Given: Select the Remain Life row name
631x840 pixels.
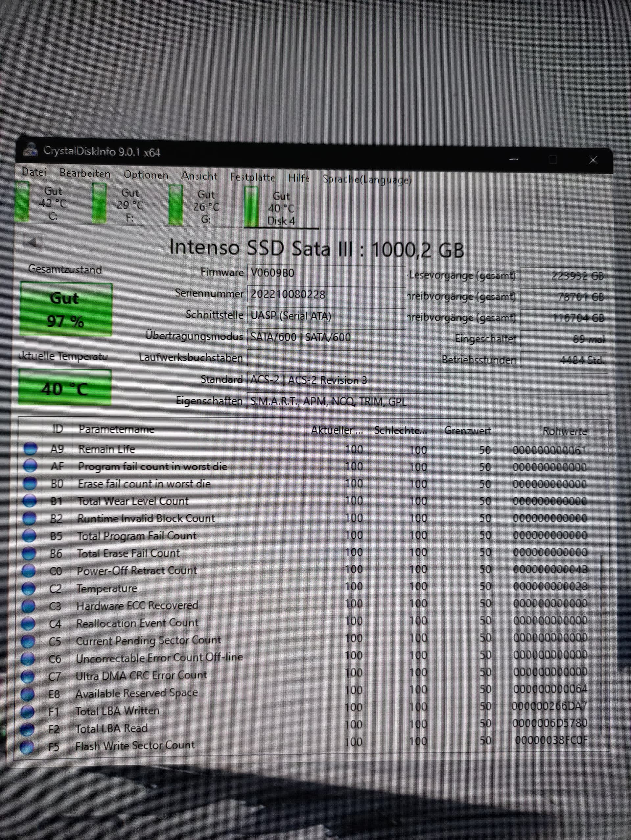Looking at the screenshot, I should 106,449.
